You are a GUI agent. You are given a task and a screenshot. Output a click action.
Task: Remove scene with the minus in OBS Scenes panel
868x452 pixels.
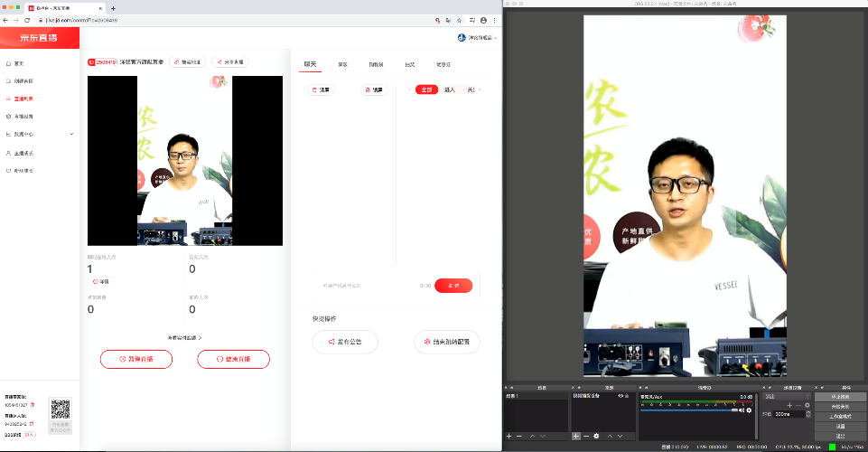[519, 436]
